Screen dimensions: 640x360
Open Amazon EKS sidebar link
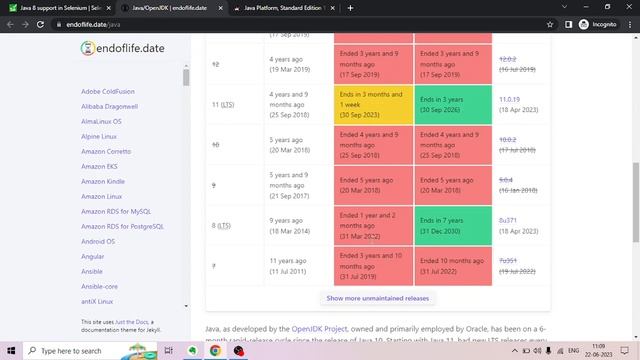click(99, 167)
